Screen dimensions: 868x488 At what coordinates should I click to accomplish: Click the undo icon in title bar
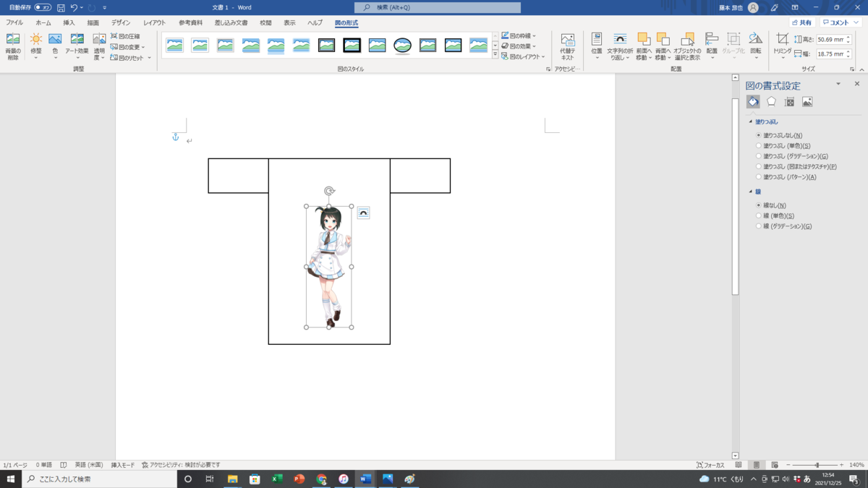(74, 7)
